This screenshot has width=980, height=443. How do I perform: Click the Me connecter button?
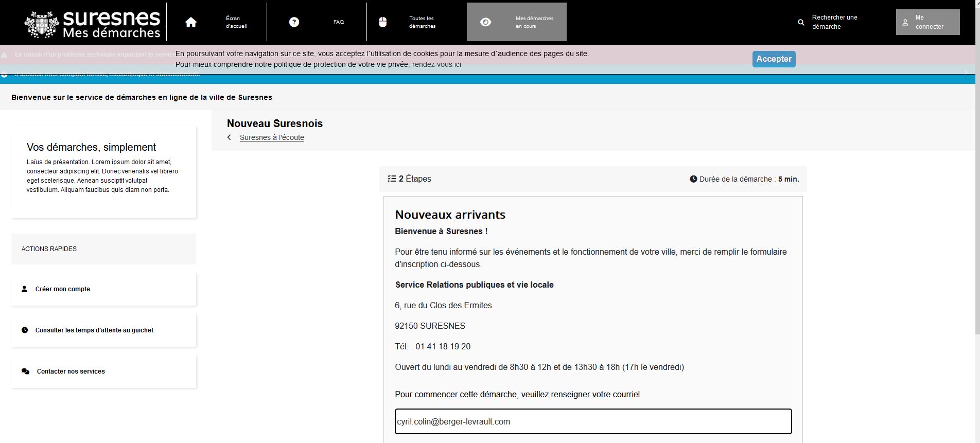[x=927, y=22]
